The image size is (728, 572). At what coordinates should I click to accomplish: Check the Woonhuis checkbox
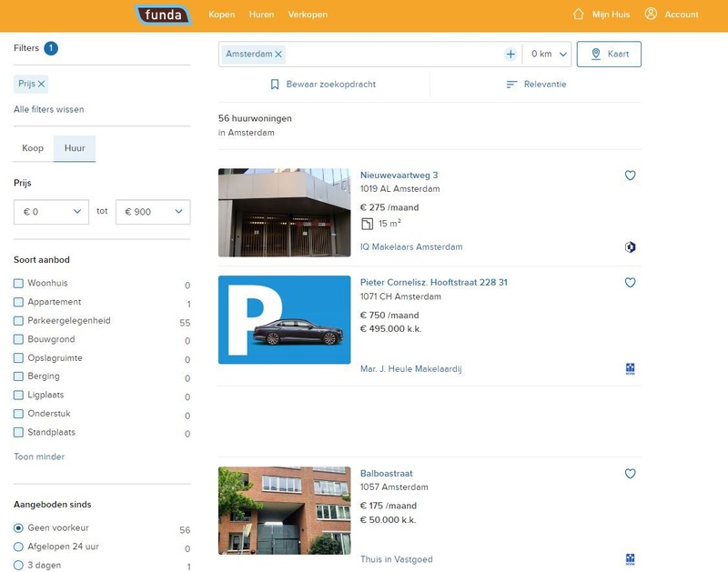[18, 283]
